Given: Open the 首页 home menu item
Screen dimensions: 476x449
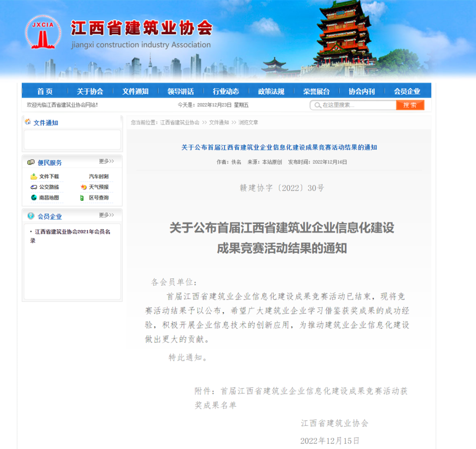Looking at the screenshot, I should pyautogui.click(x=45, y=91).
